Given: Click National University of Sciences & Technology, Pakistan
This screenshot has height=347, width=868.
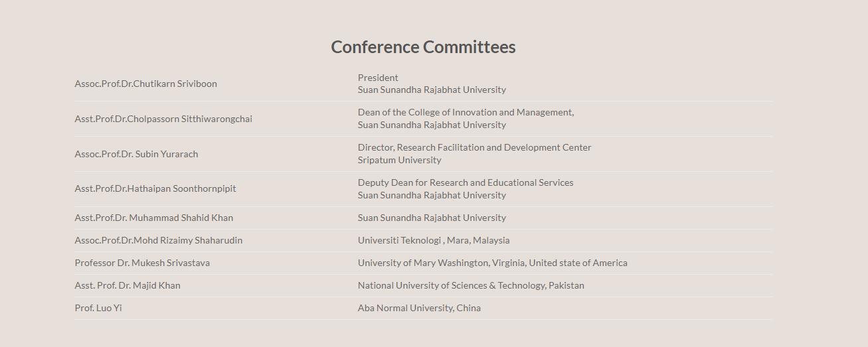Looking at the screenshot, I should click(x=471, y=285).
